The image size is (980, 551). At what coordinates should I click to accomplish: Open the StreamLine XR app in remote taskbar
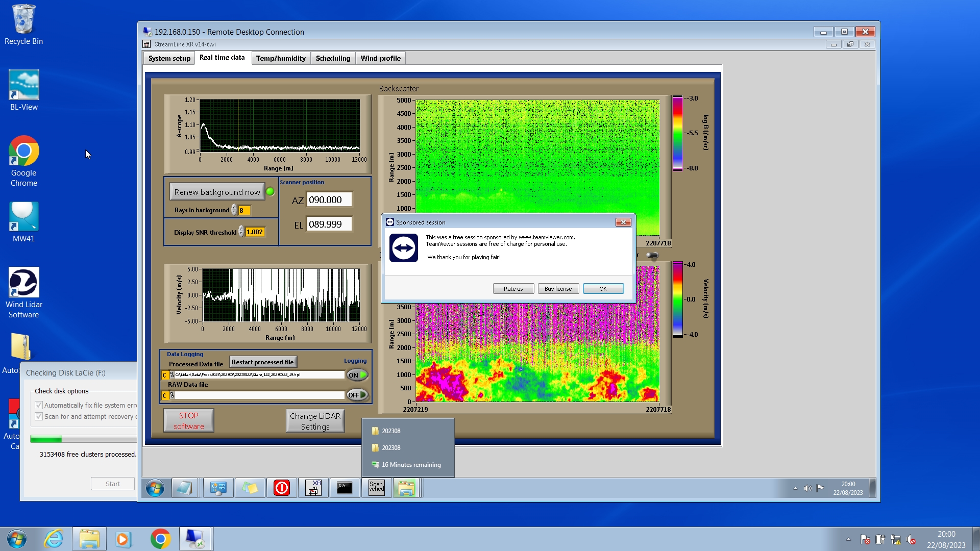click(x=313, y=488)
